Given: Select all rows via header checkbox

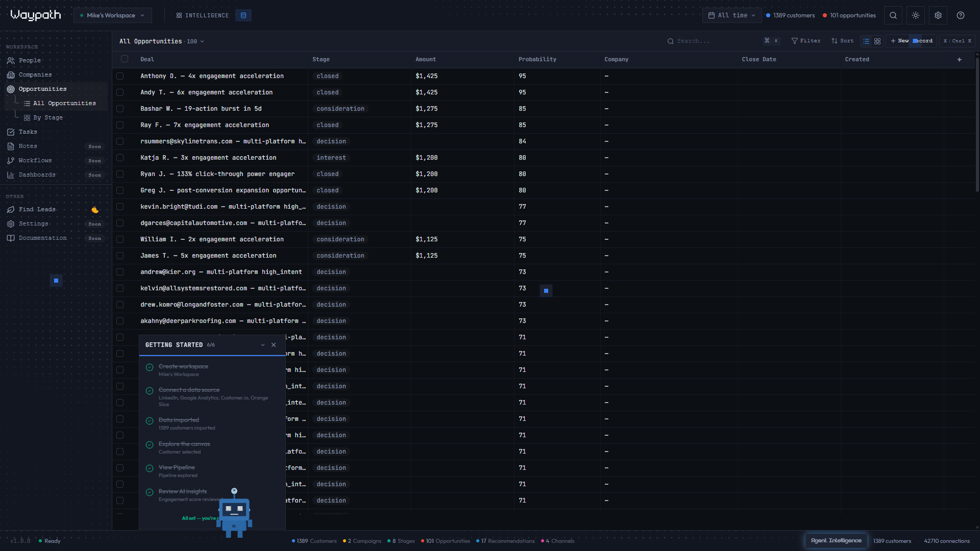Looking at the screenshot, I should click(125, 59).
